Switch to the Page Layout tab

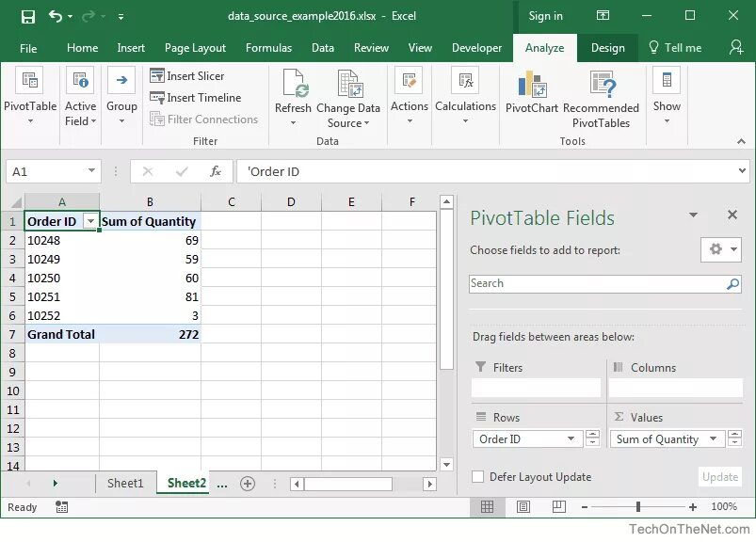[x=195, y=48]
